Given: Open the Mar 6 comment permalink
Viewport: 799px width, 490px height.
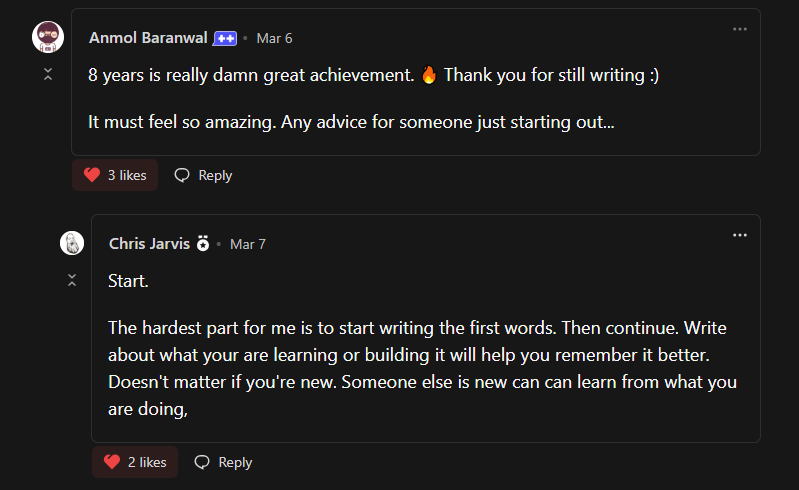Looking at the screenshot, I should (x=274, y=39).
